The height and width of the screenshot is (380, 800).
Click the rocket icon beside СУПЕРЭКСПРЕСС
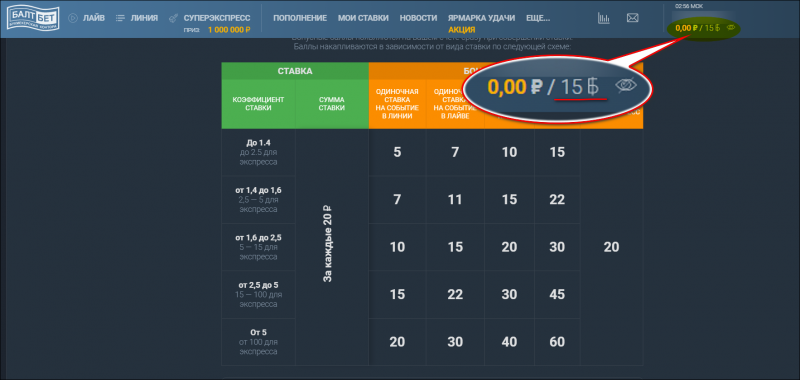point(173,18)
